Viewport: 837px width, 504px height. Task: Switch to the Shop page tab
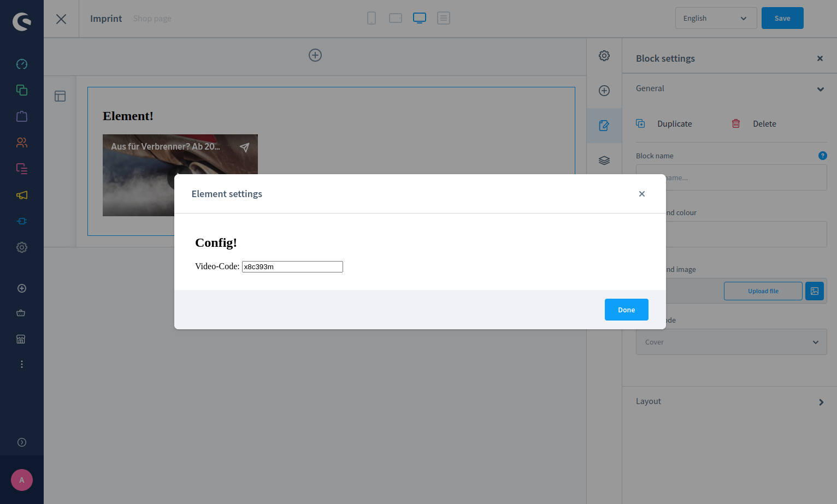coord(152,18)
